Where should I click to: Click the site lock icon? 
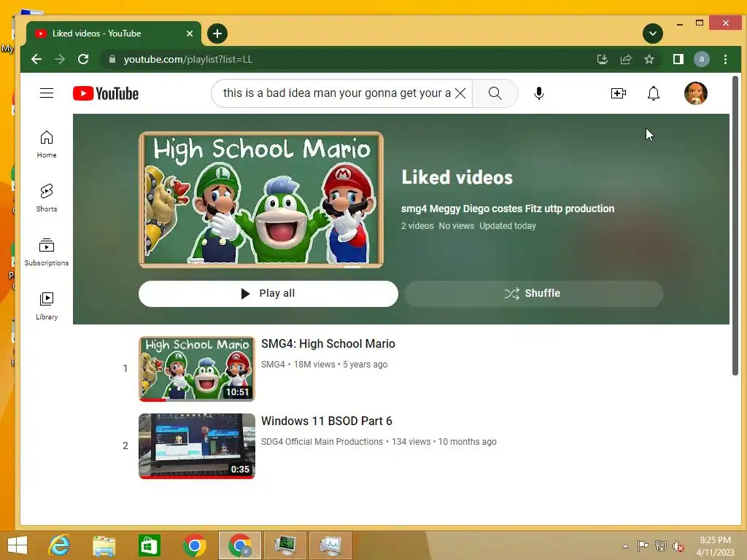(x=112, y=59)
